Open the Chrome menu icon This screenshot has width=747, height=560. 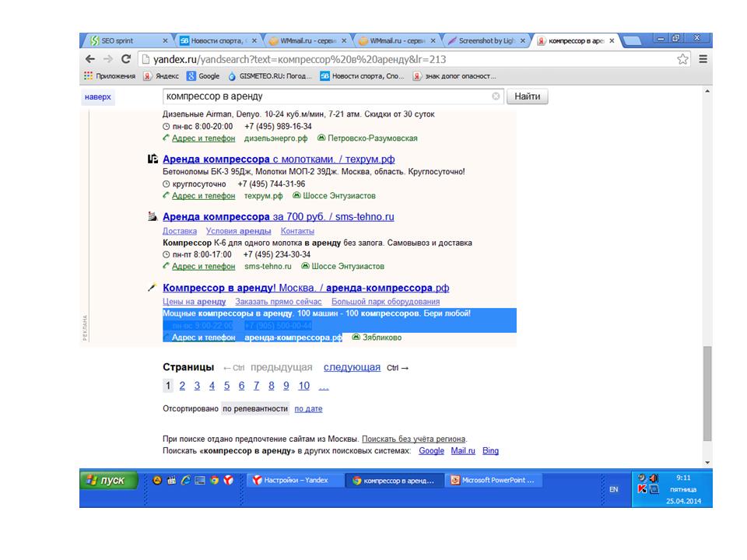(703, 59)
